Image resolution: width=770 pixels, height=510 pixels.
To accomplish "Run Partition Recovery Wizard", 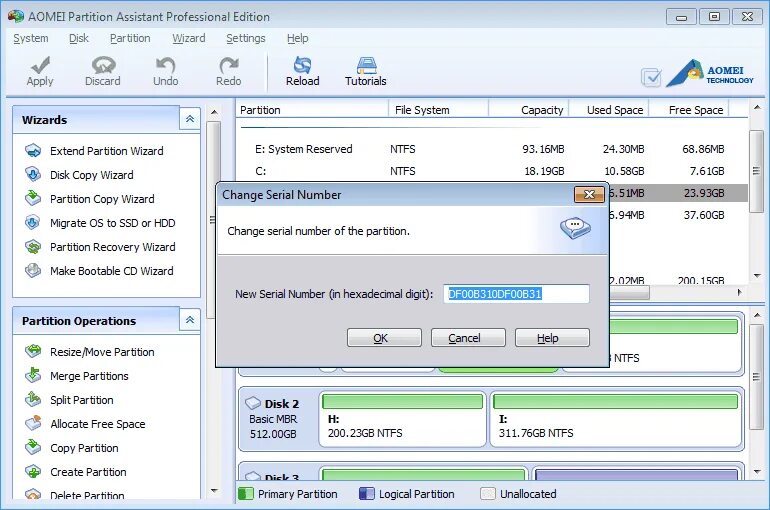I will 112,247.
